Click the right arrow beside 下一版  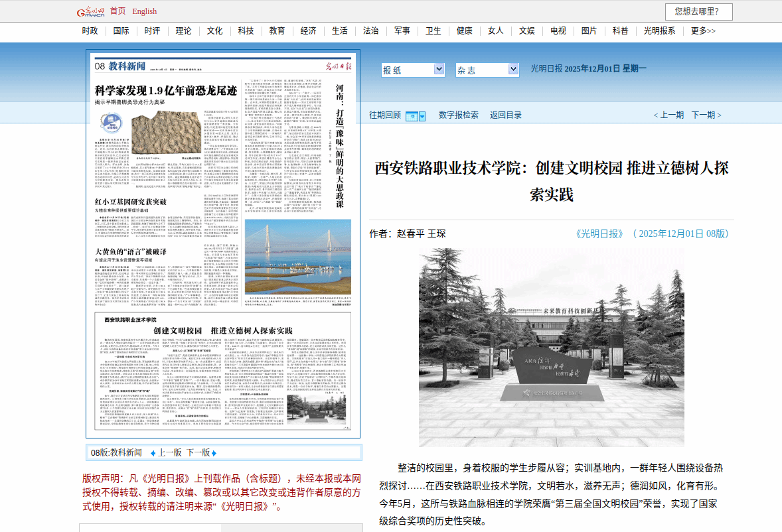214,453
